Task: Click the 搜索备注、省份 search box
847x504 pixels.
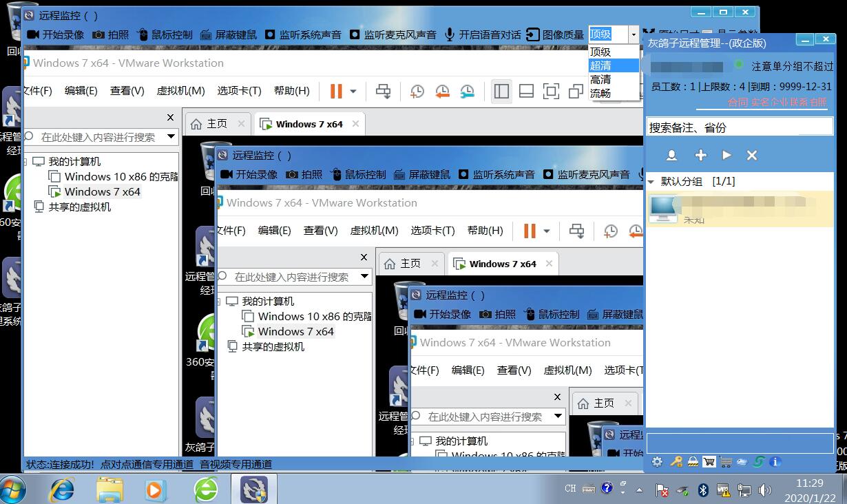Action: click(740, 127)
